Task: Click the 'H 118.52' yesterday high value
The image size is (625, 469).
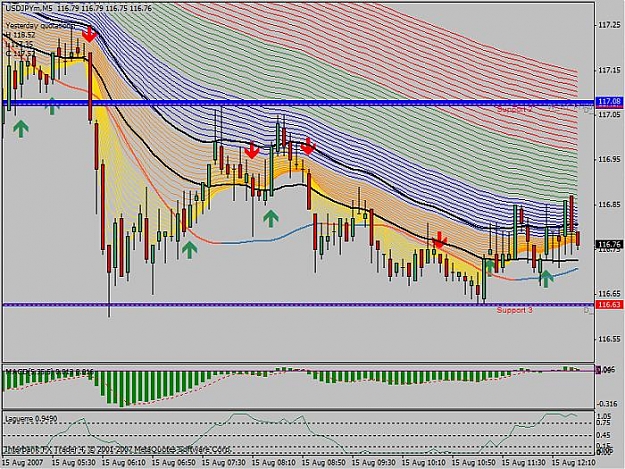Action: coord(20,35)
